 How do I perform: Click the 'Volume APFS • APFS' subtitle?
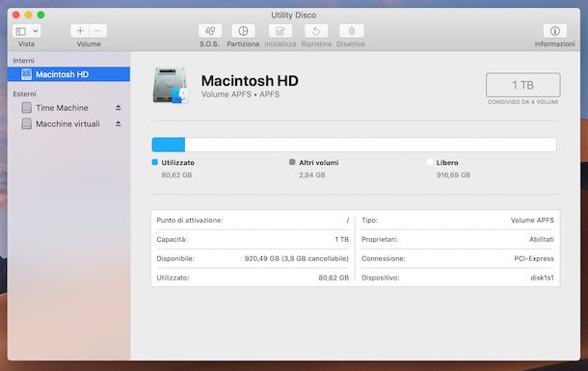[x=240, y=94]
